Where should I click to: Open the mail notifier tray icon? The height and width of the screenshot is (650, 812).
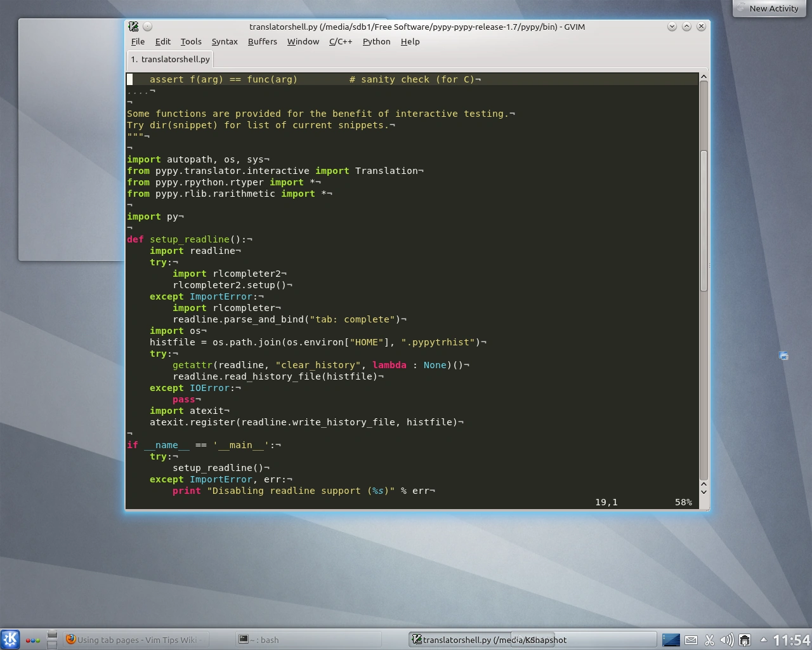pyautogui.click(x=691, y=640)
